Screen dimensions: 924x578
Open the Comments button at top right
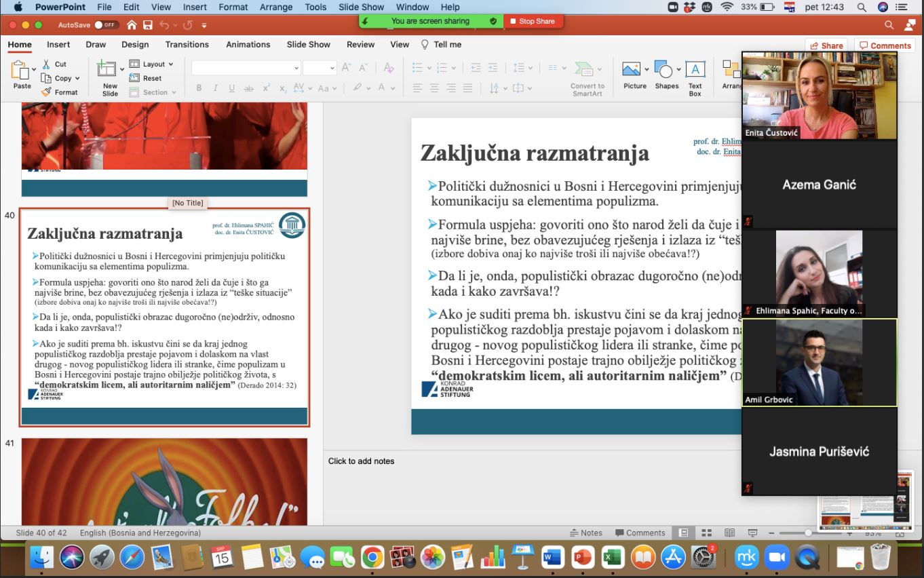coord(885,45)
